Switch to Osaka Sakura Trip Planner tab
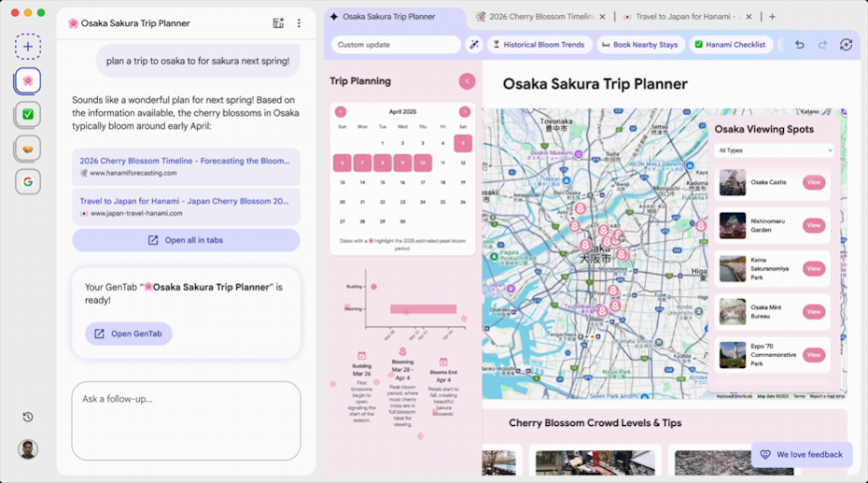The width and height of the screenshot is (868, 483). (x=389, y=17)
